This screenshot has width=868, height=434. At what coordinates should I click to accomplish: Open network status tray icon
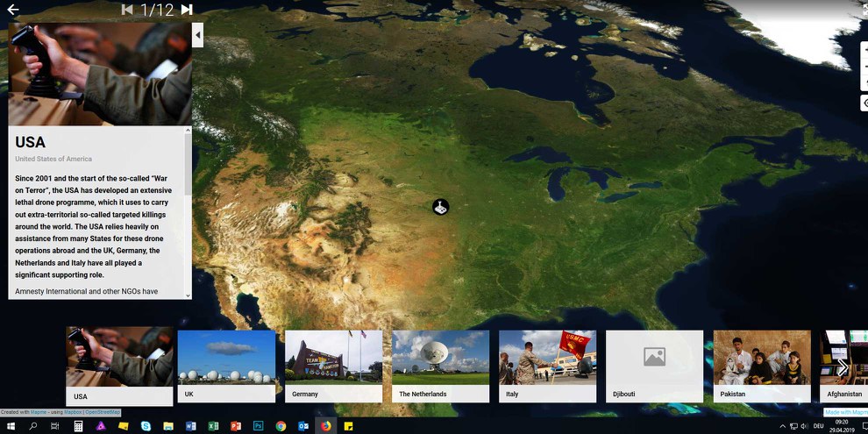[x=793, y=426]
